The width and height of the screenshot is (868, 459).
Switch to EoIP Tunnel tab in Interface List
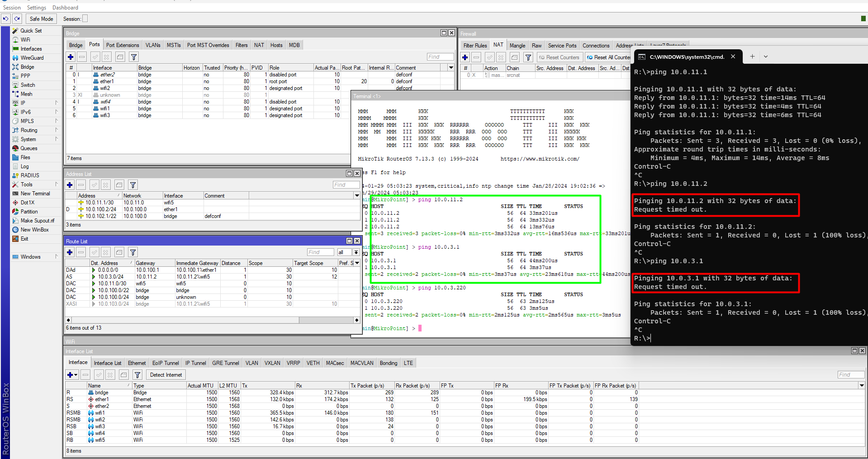point(166,363)
